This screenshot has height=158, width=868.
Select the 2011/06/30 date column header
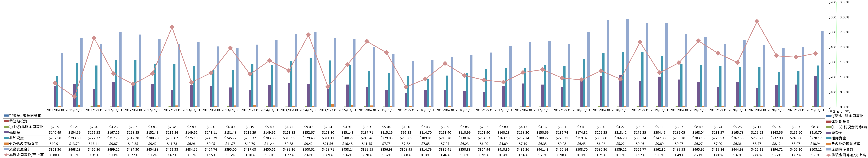click(x=55, y=110)
